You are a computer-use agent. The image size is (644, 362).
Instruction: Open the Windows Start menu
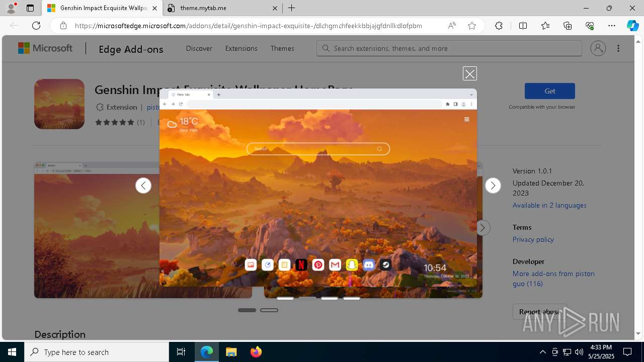[x=12, y=352]
